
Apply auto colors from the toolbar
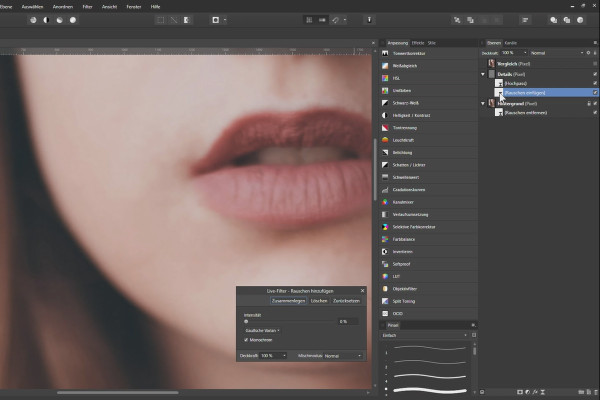click(60, 20)
